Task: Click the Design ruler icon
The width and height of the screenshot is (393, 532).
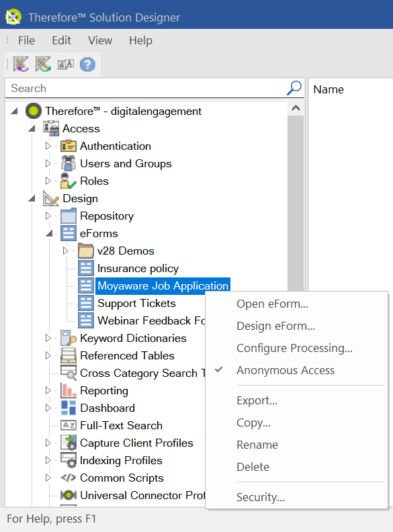Action: [x=51, y=198]
